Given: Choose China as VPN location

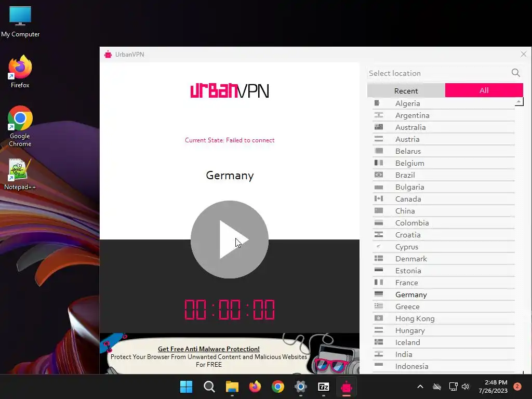Looking at the screenshot, I should point(444,211).
